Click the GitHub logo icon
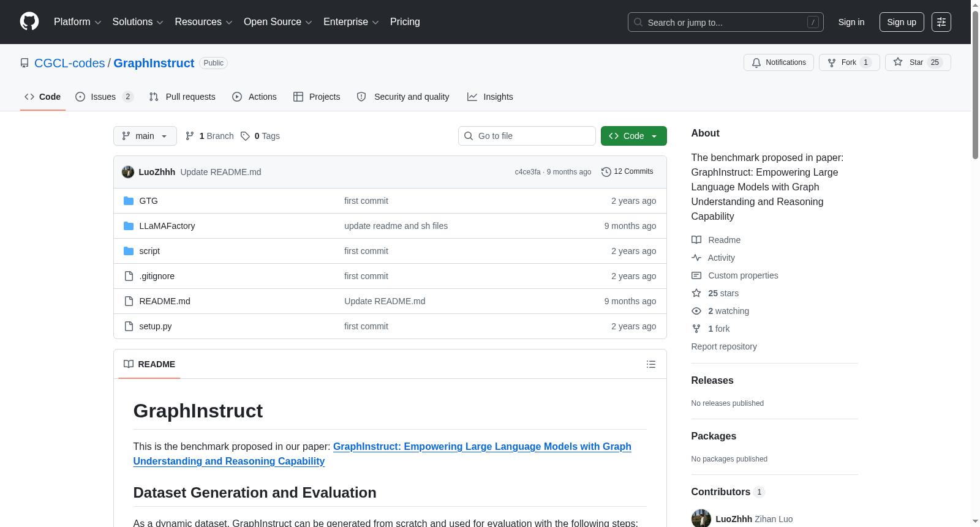 click(29, 22)
